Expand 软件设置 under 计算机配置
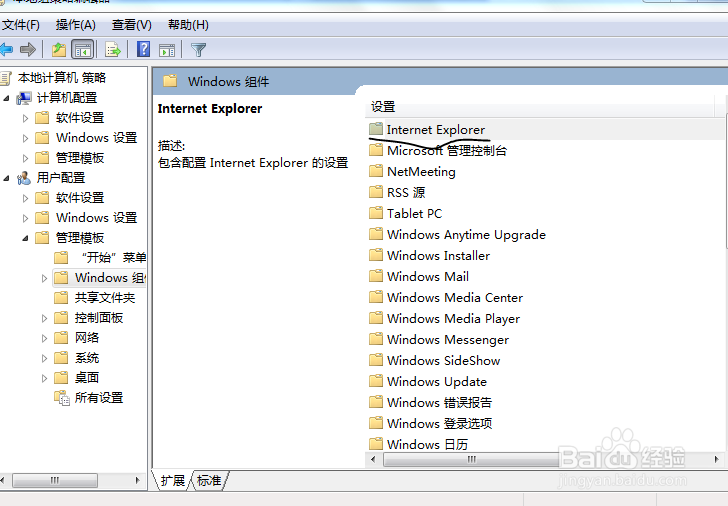Image resolution: width=728 pixels, height=506 pixels. [x=26, y=118]
